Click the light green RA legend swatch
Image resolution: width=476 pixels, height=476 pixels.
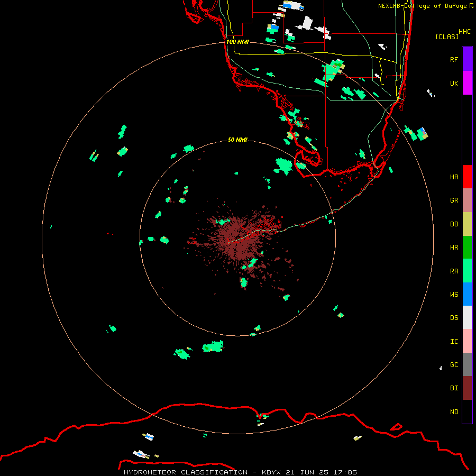467,271
